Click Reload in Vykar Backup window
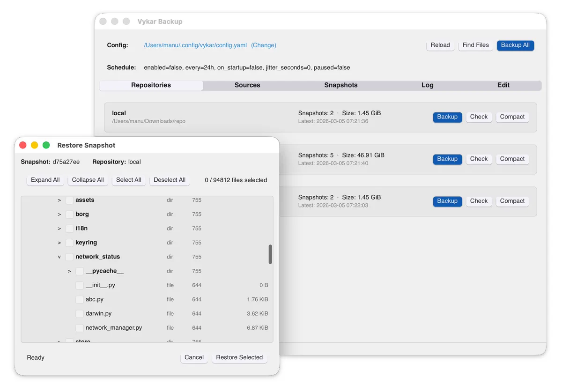Viewport: 562px width, 392px height. (440, 45)
